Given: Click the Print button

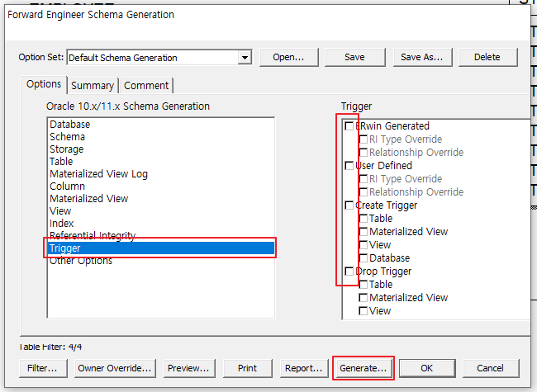Looking at the screenshot, I should click(x=247, y=368).
